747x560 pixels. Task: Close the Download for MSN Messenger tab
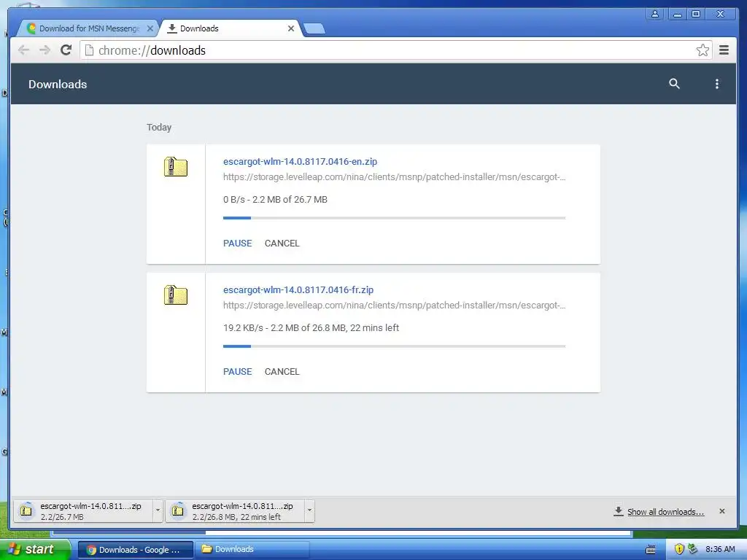point(150,28)
